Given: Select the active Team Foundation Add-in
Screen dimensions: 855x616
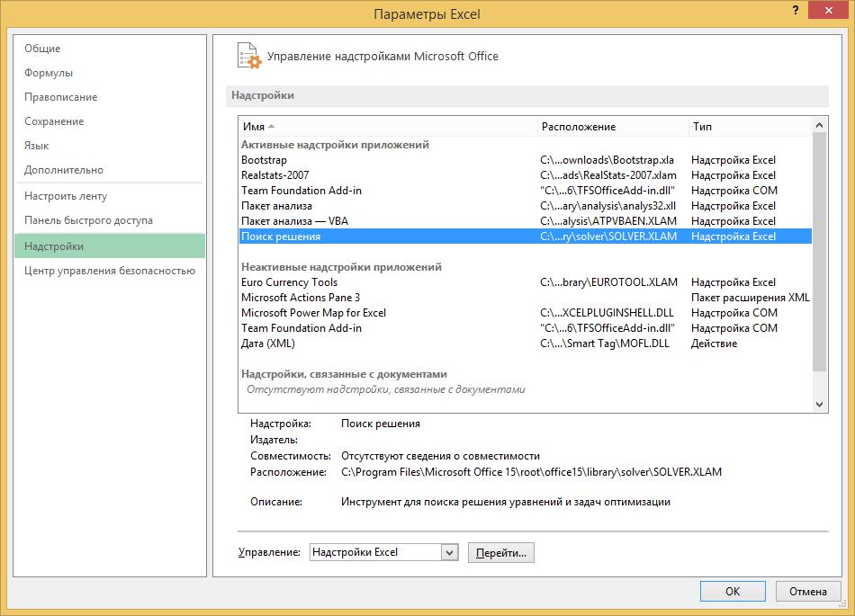Looking at the screenshot, I should [x=525, y=191].
